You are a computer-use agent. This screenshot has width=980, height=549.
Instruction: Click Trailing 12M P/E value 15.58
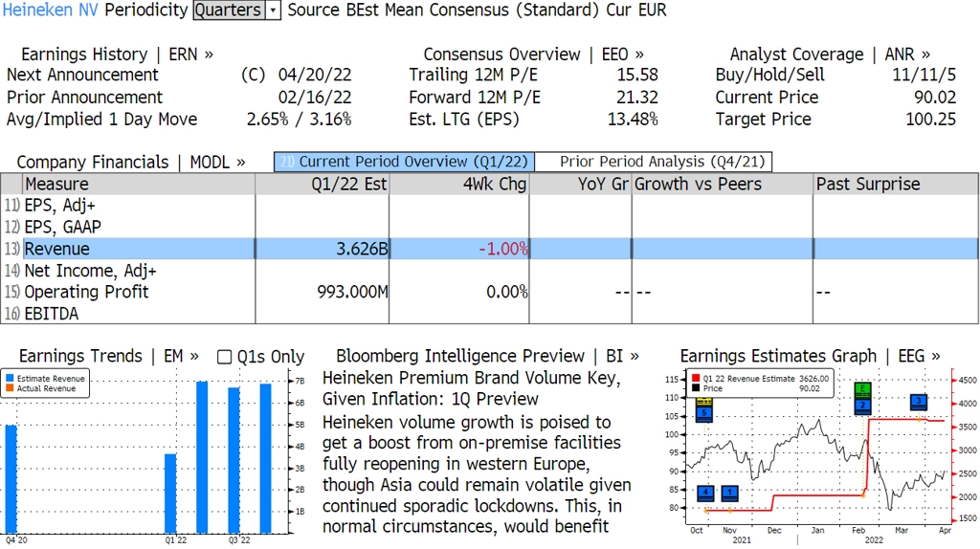pyautogui.click(x=636, y=75)
